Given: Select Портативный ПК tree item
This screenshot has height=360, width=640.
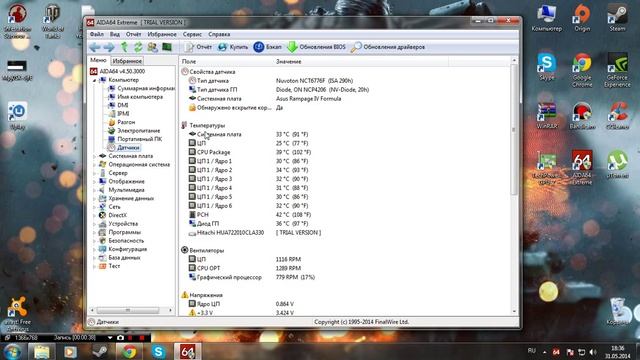Looking at the screenshot, I should [135, 139].
